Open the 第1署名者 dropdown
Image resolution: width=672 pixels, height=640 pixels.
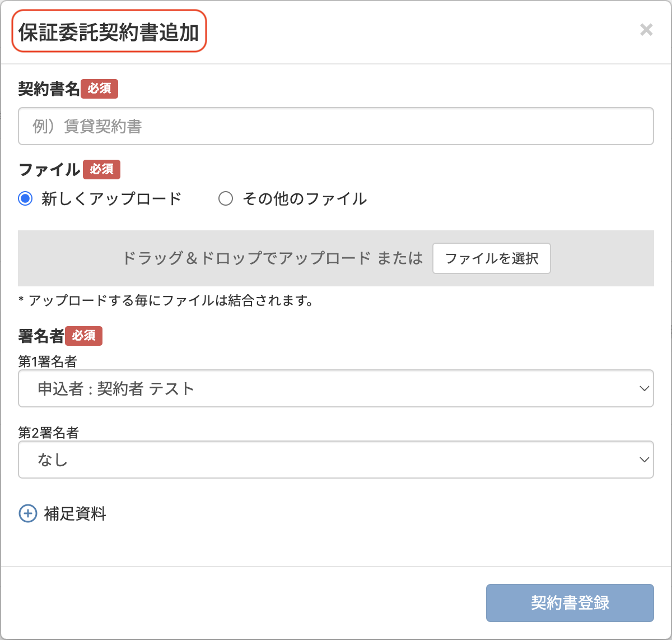[x=336, y=388]
